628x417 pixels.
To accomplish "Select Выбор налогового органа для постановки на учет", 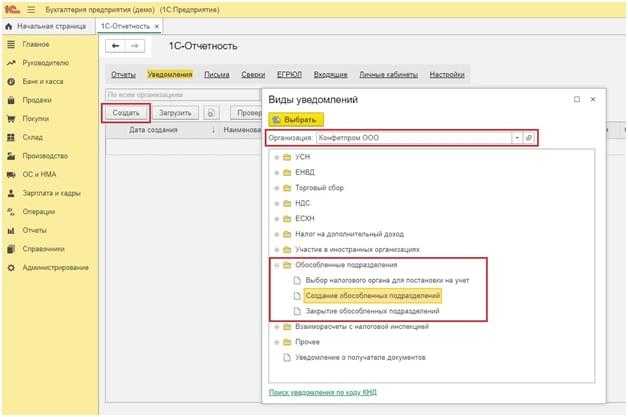I will point(387,280).
